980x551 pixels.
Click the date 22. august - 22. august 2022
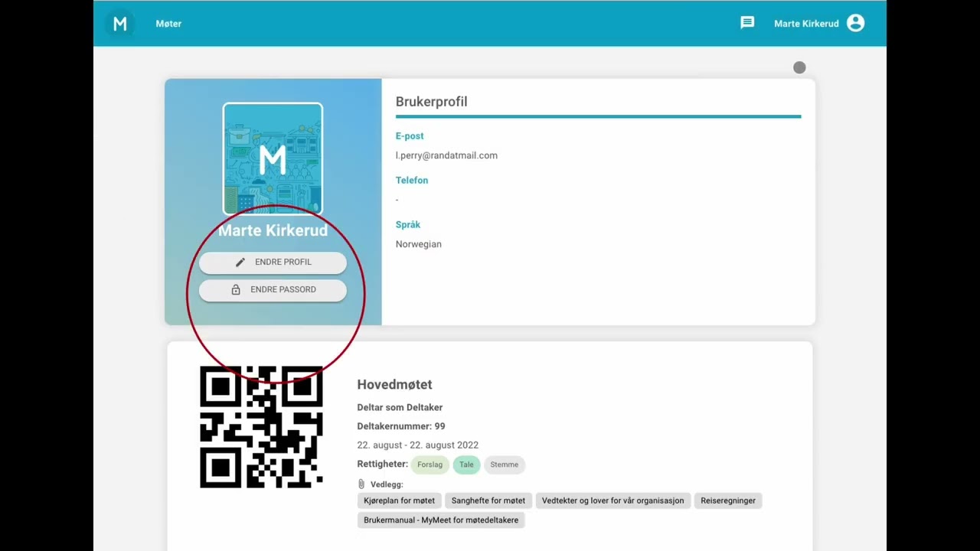[x=418, y=445]
